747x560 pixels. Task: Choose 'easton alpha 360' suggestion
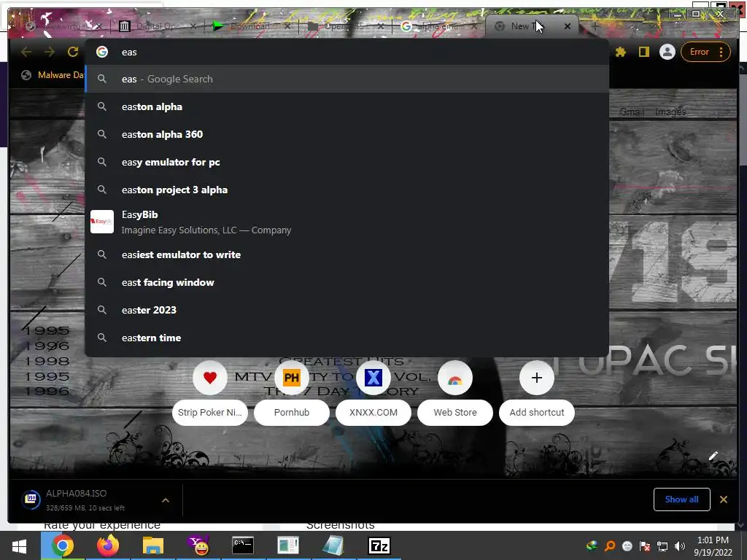(347, 134)
